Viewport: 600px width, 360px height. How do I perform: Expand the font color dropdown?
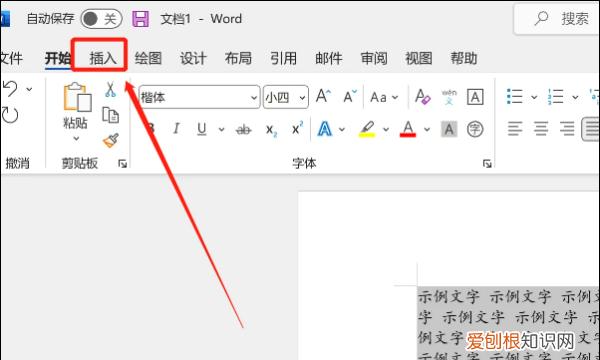[x=427, y=129]
